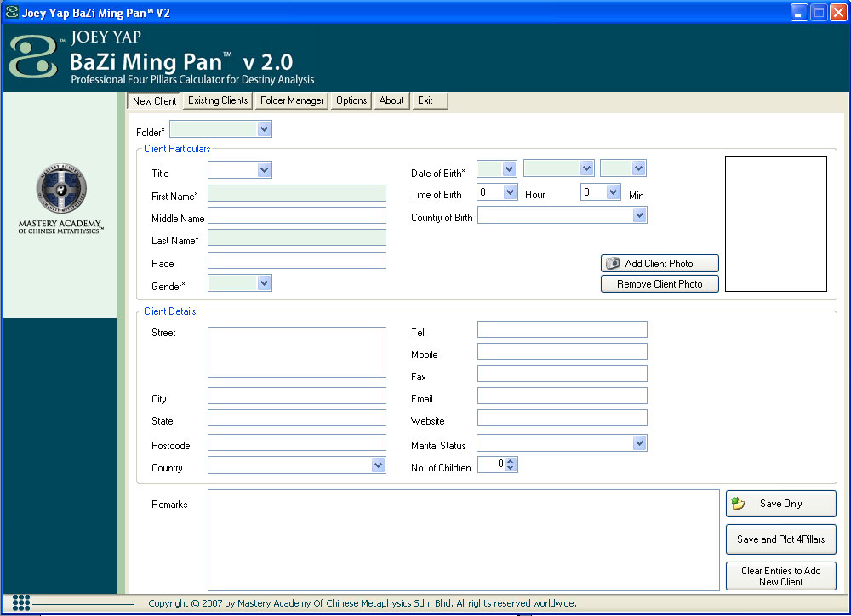Click the Mastery Academy emblem logo
Viewport: 851px width, 616px height.
click(x=60, y=188)
